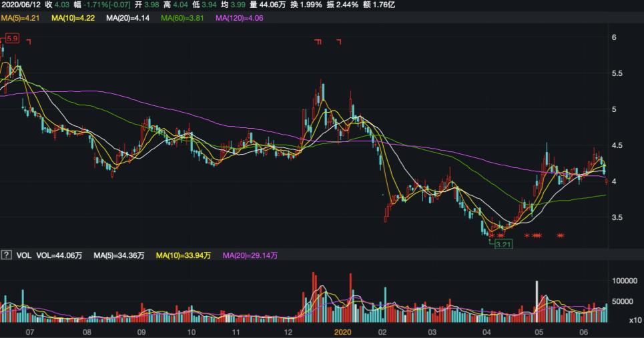Open the MA(60)=3.81 indicator settings

point(183,18)
